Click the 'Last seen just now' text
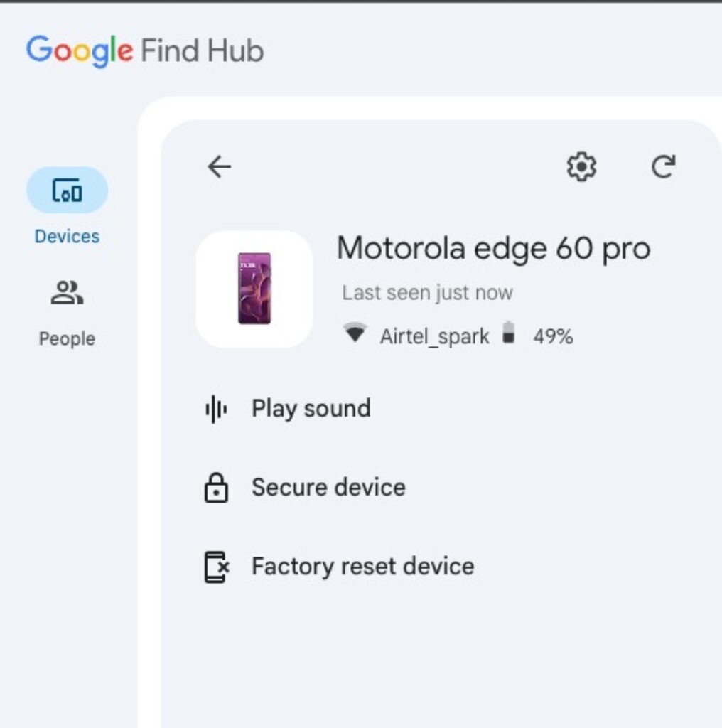The width and height of the screenshot is (722, 728). [427, 293]
